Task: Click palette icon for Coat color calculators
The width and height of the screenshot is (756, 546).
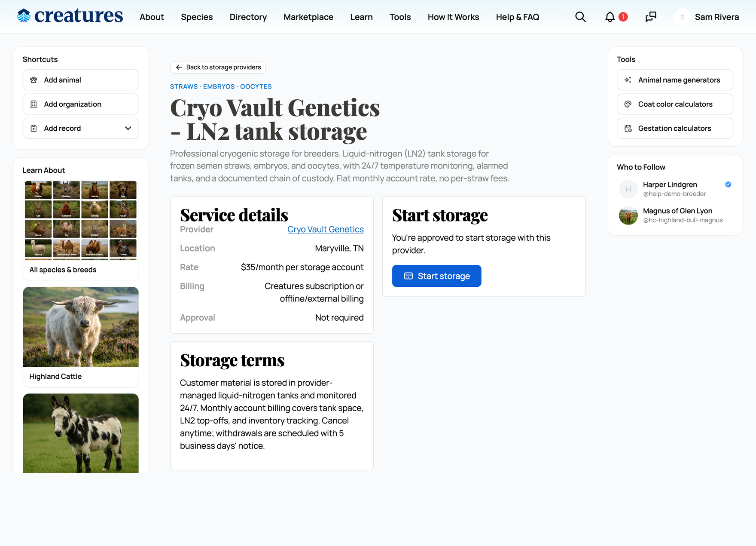Action: [x=628, y=104]
